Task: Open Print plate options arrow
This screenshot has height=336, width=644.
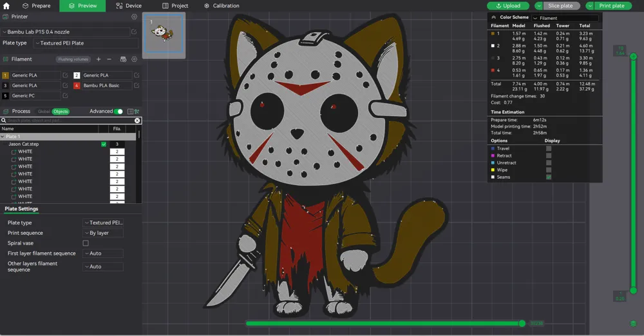Action: [x=589, y=6]
